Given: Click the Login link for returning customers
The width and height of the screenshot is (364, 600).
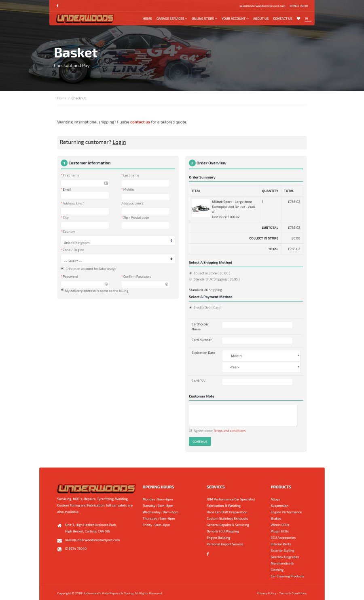Looking at the screenshot, I should pyautogui.click(x=119, y=142).
